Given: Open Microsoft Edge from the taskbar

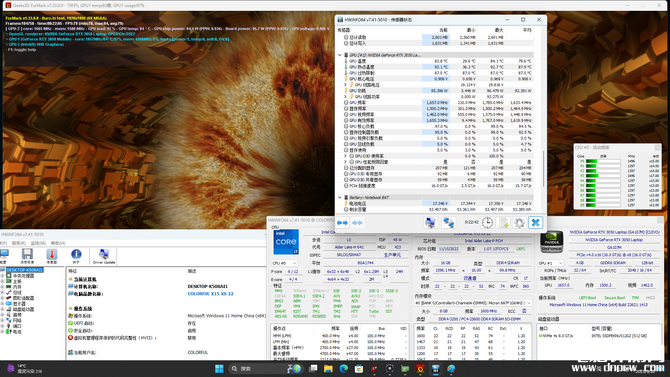Looking at the screenshot, I should (344, 368).
